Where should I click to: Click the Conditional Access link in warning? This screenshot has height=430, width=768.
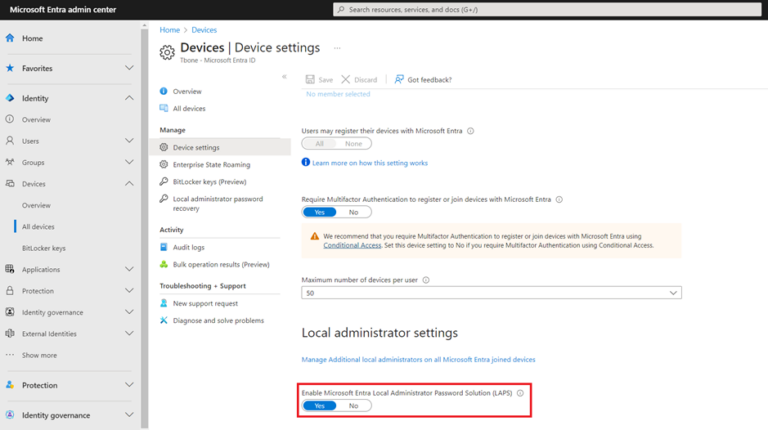coord(352,245)
